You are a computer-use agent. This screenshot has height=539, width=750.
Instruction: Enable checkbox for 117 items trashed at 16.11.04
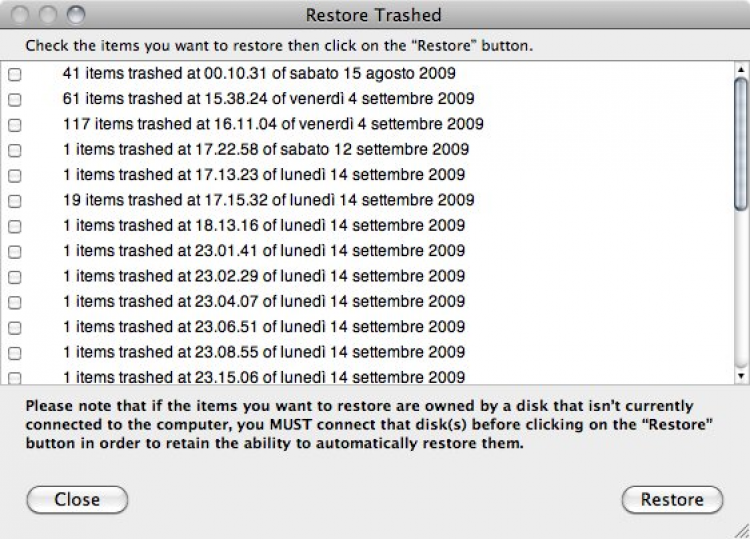pos(15,125)
